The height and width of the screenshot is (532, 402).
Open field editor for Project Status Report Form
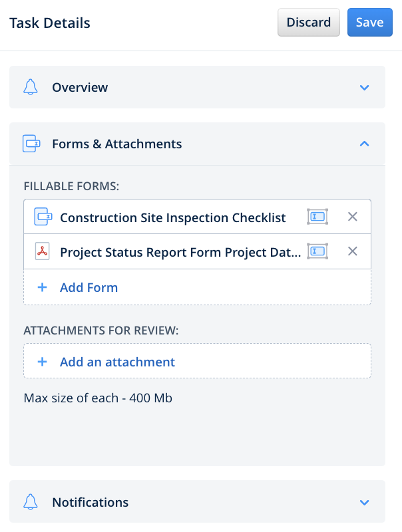coord(317,251)
